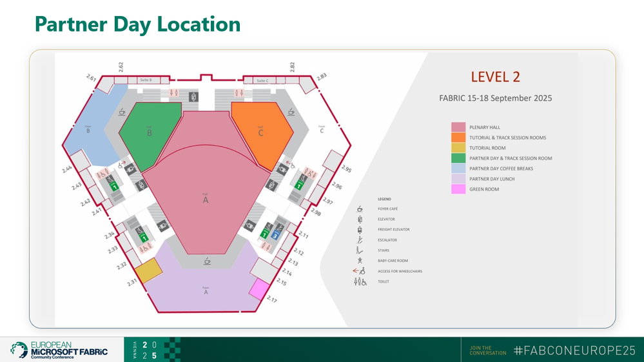Select the magenta green room near 2.17
Screen dimensions: 644x362
[x=260, y=289]
